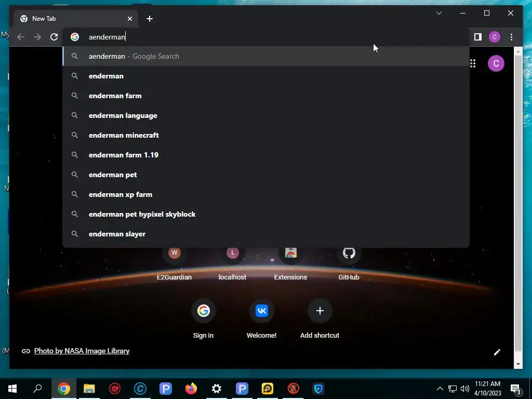The width and height of the screenshot is (532, 399).
Task: Open the Extensions shortcut
Action: tap(290, 264)
